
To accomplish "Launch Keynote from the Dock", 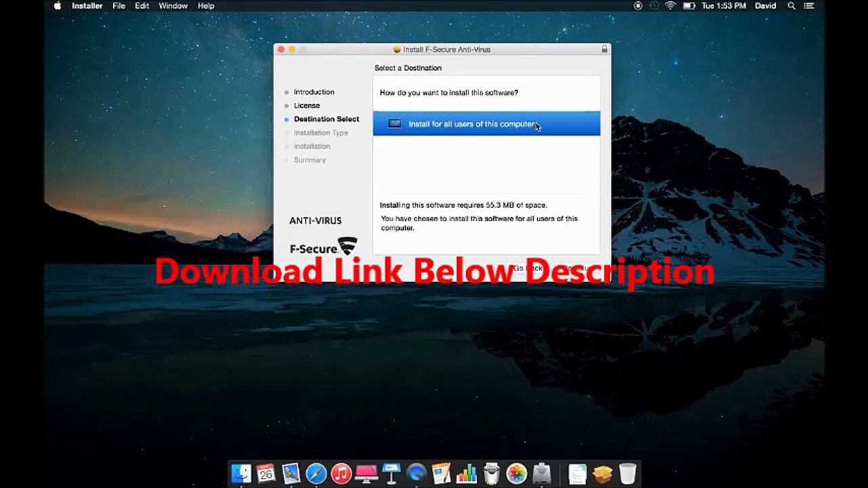I will [x=391, y=473].
